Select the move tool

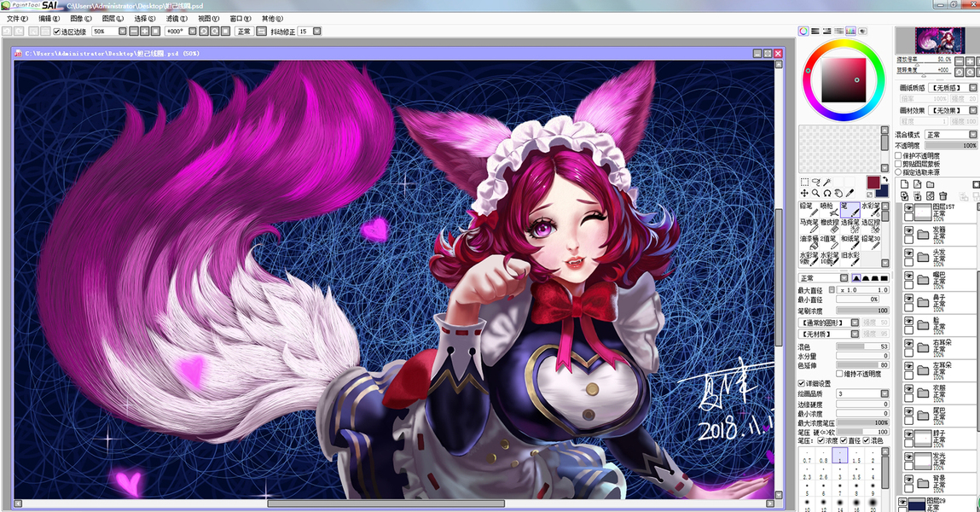point(804,193)
